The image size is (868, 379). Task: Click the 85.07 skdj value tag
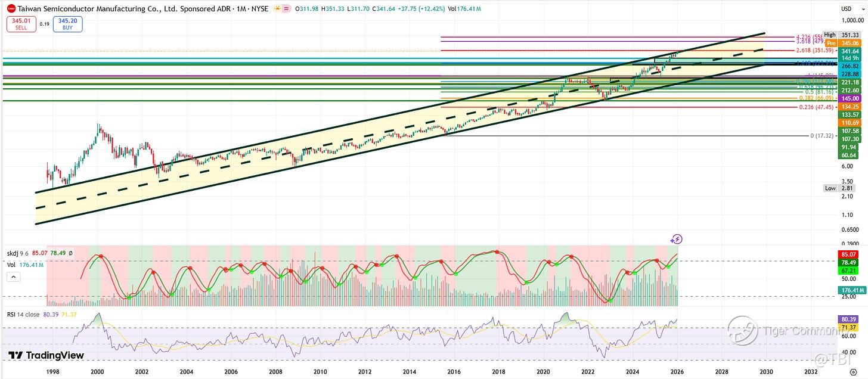point(849,254)
